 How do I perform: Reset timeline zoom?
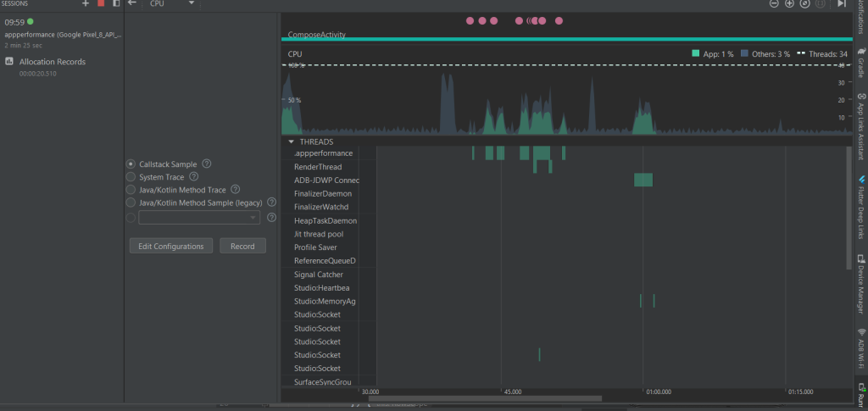pos(805,3)
